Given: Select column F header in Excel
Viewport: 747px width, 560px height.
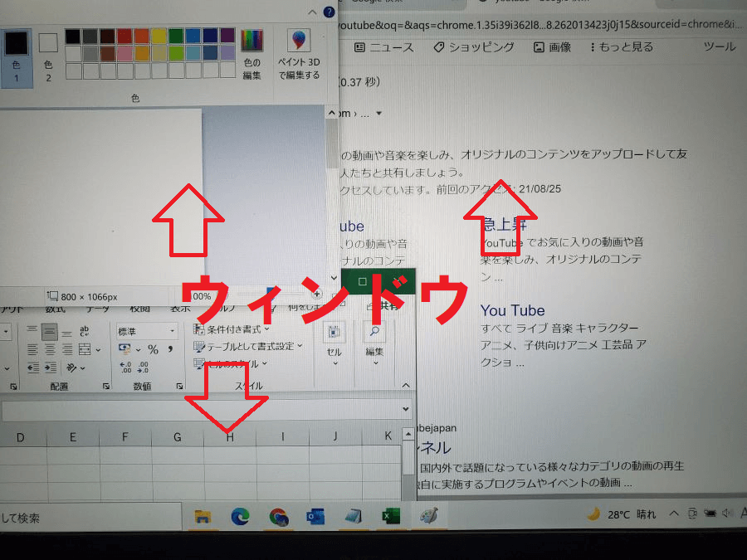Looking at the screenshot, I should tap(124, 436).
